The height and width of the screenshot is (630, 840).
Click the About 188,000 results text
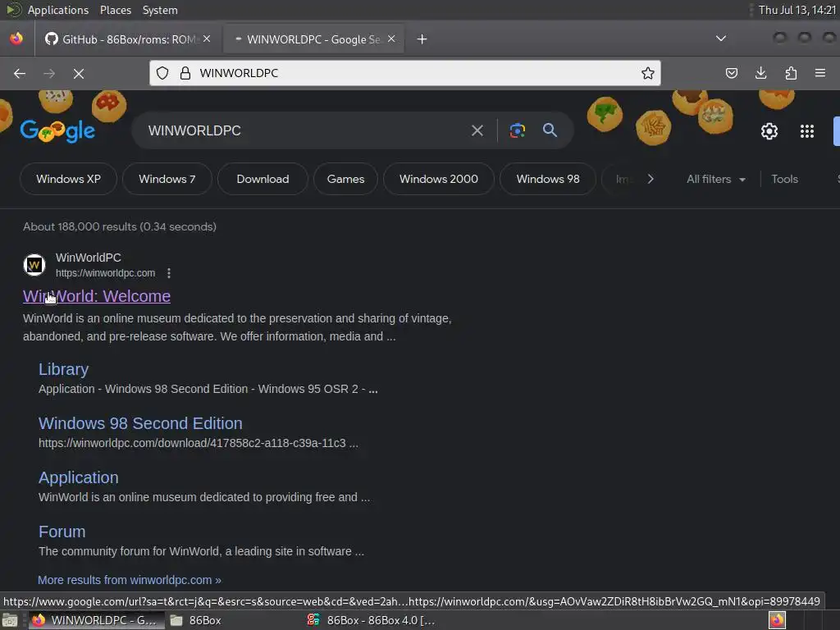[120, 226]
